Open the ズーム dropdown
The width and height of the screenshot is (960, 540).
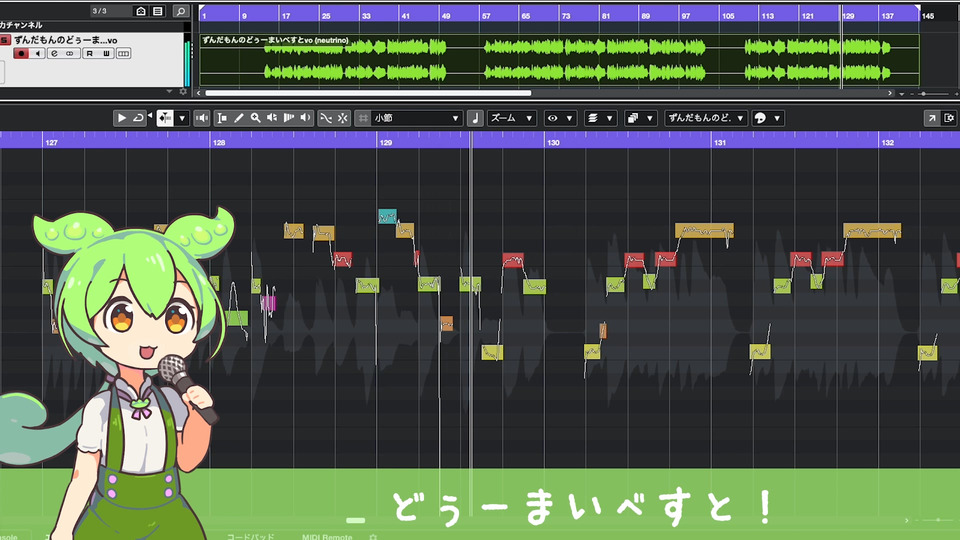(x=512, y=118)
